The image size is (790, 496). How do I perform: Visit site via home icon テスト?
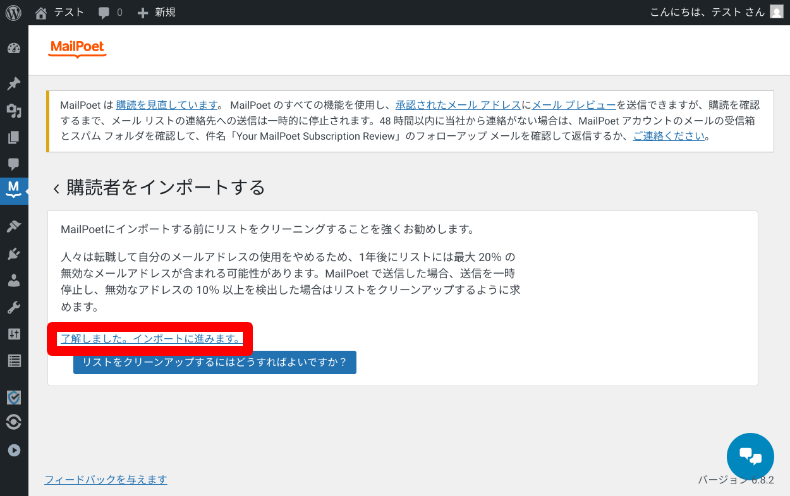coord(41,13)
